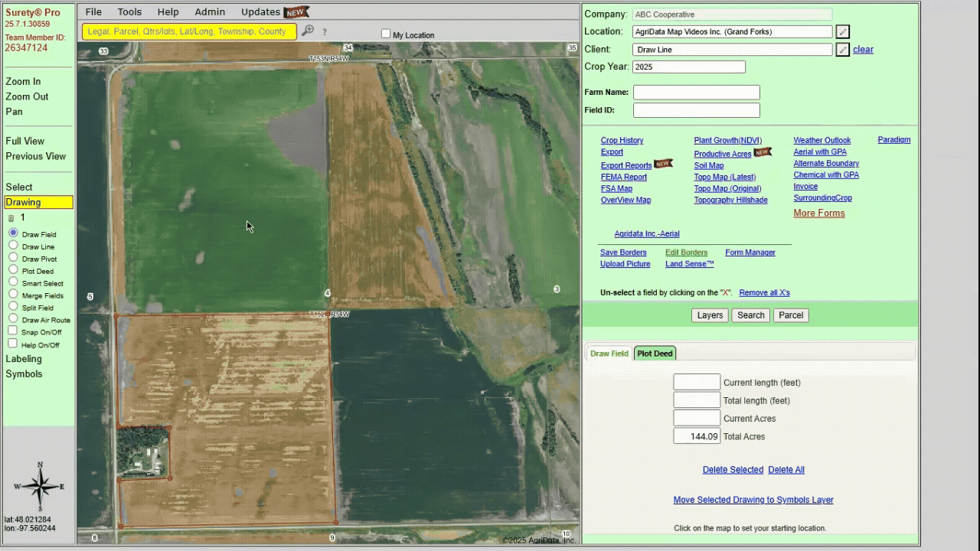Click the search magnifier icon beside the legal search box
This screenshot has width=980, height=551.
tap(308, 32)
